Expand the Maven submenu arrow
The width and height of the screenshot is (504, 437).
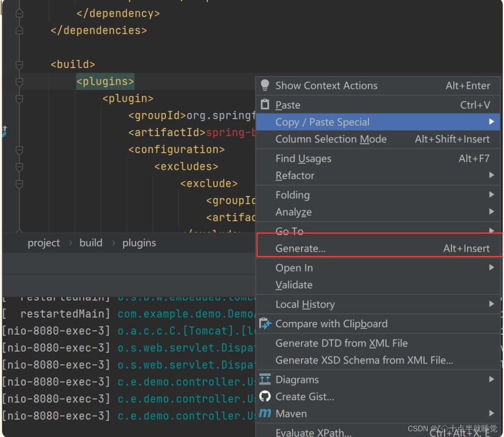tap(491, 413)
